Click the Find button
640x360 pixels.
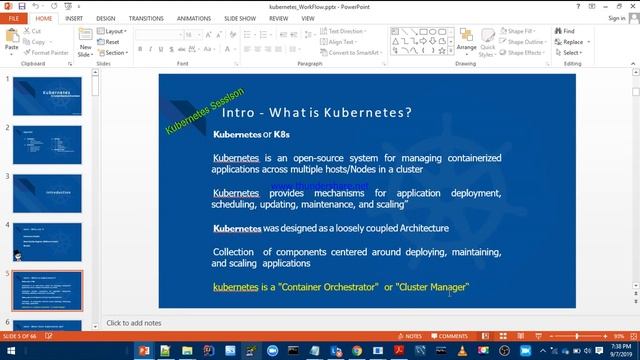(565, 31)
